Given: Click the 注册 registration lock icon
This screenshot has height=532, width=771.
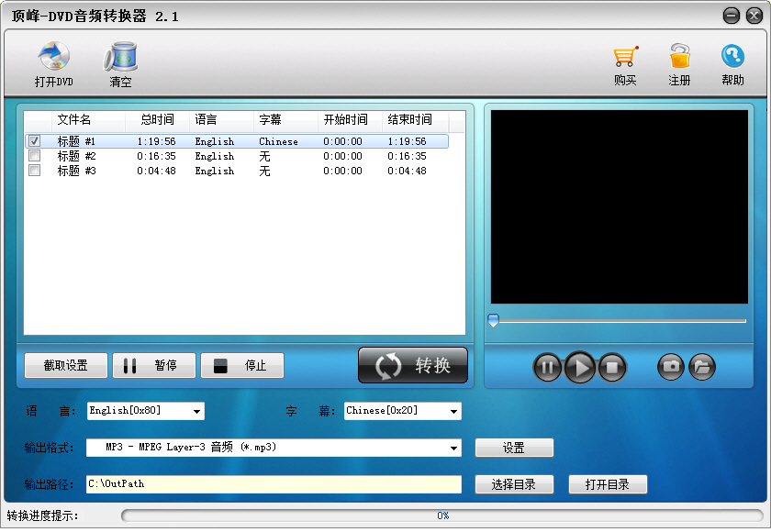Looking at the screenshot, I should click(679, 64).
